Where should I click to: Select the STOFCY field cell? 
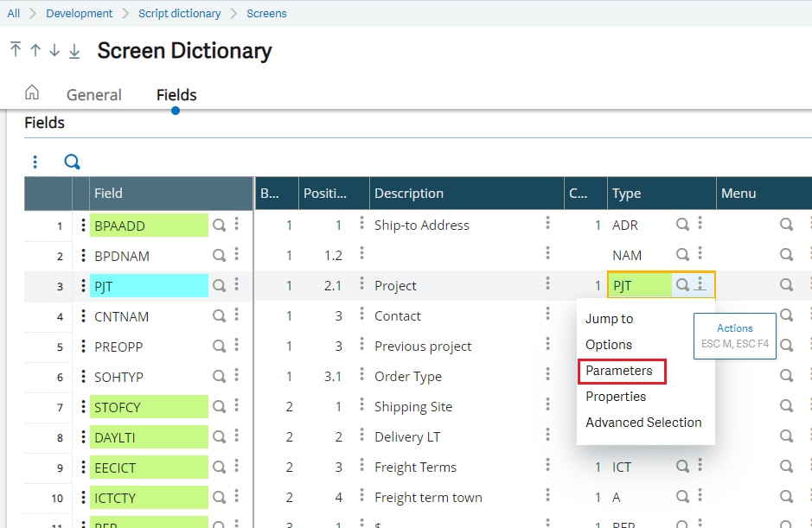tap(149, 407)
